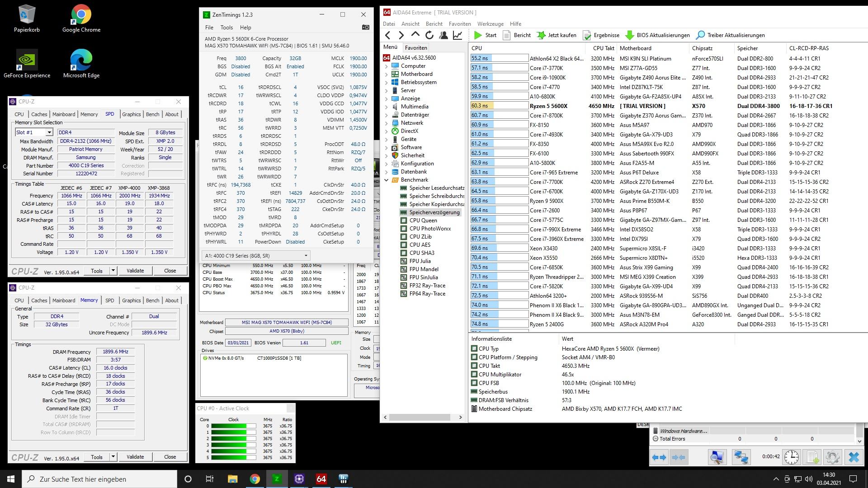Click AIDA64 forward navigation arrow
868x488 pixels.
click(x=401, y=35)
